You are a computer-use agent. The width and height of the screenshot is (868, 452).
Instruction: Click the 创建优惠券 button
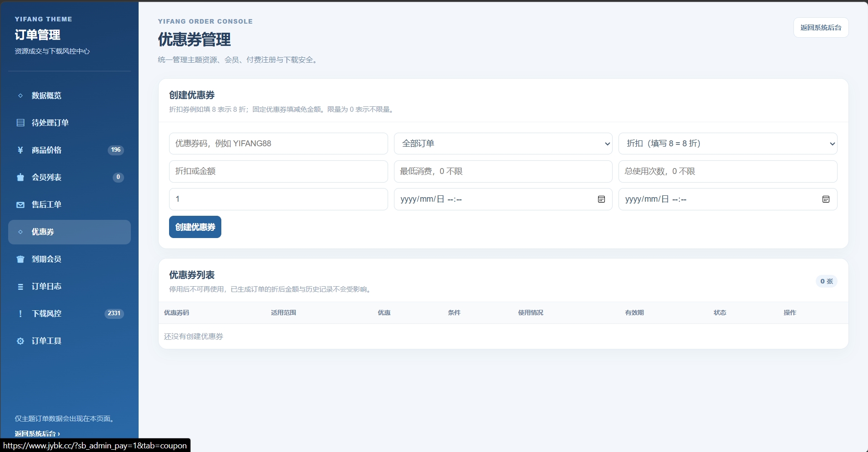point(195,227)
